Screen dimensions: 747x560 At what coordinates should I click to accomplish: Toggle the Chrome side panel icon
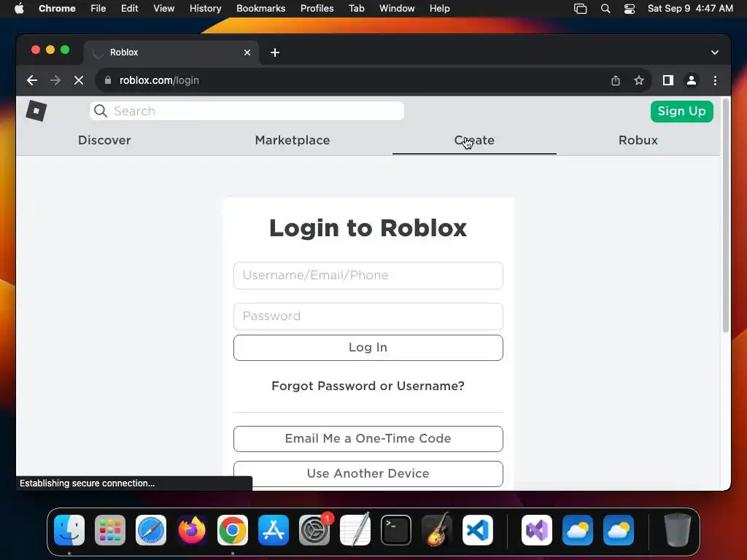[668, 80]
